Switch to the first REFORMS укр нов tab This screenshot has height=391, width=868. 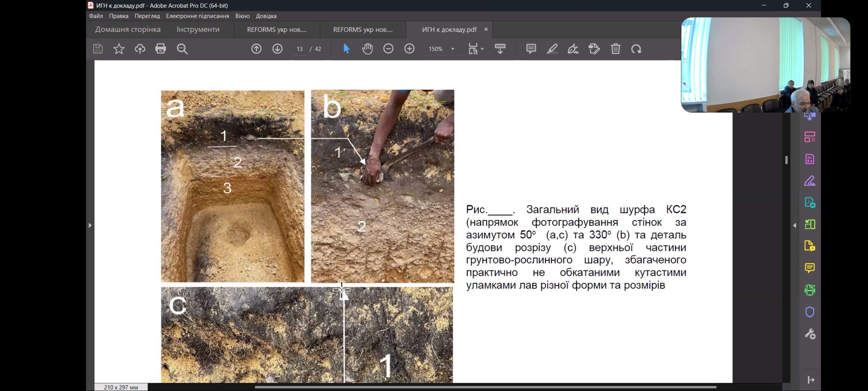(x=277, y=29)
